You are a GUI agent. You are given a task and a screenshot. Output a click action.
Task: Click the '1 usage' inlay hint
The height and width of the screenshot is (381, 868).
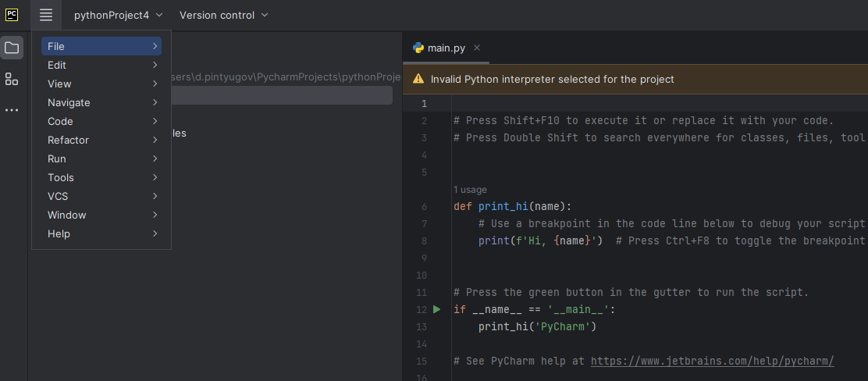pos(470,190)
